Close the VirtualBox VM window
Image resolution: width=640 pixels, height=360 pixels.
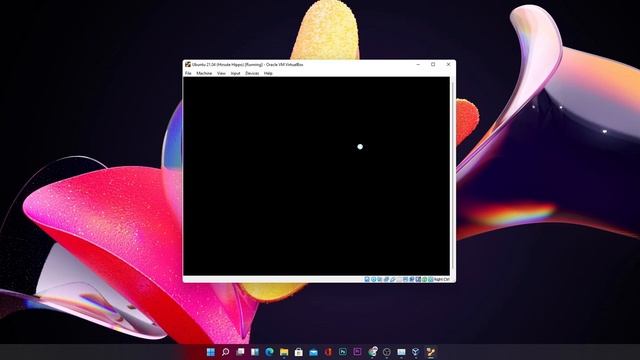pyautogui.click(x=448, y=64)
